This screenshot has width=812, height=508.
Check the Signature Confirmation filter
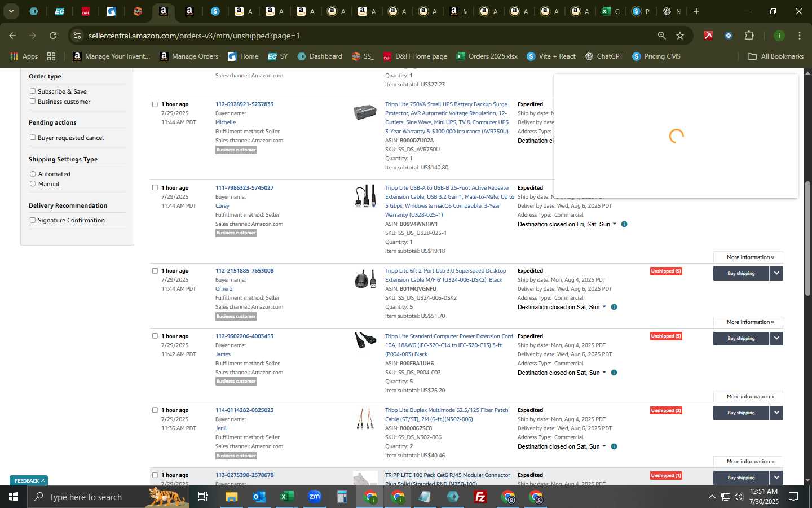33,220
